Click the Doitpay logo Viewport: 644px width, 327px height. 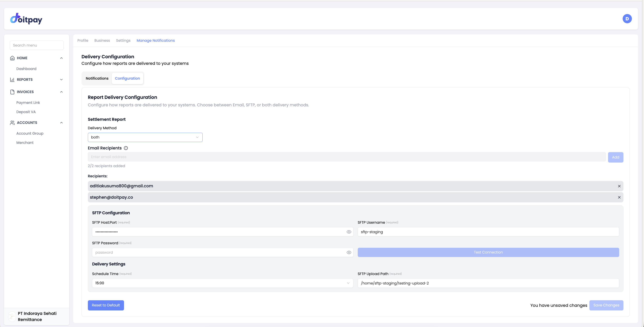pos(26,19)
